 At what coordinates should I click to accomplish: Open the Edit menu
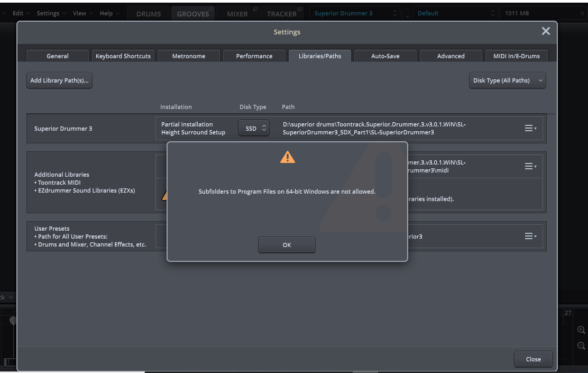pos(21,13)
